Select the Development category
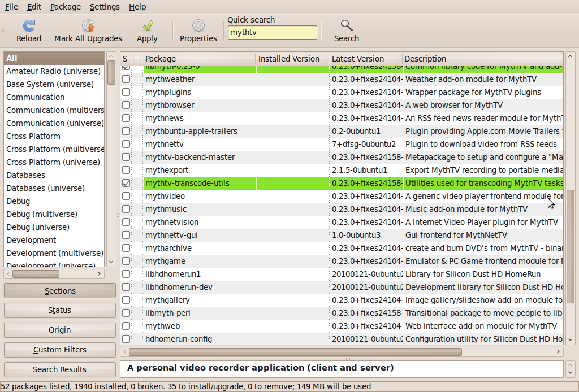This screenshot has height=392, width=579. click(x=54, y=240)
